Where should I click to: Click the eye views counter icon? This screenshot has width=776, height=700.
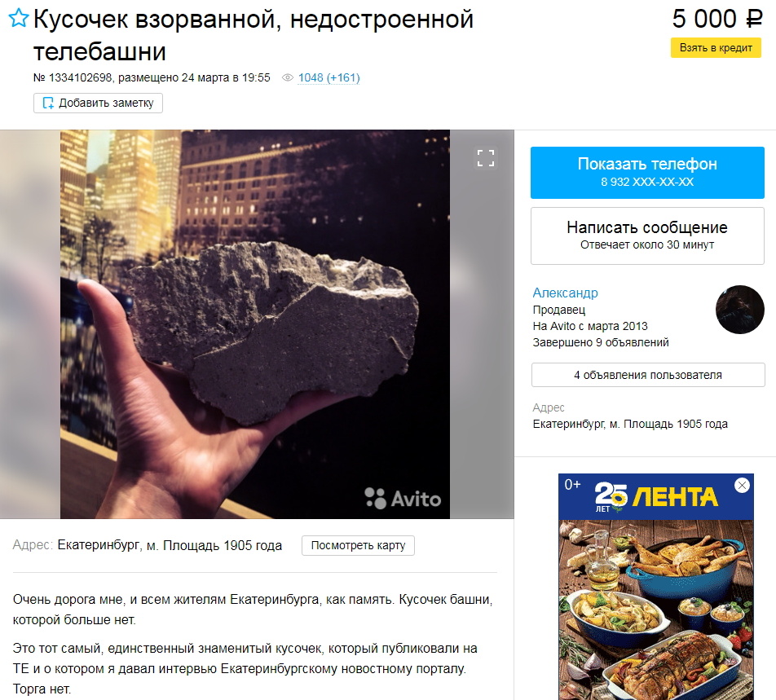[288, 77]
